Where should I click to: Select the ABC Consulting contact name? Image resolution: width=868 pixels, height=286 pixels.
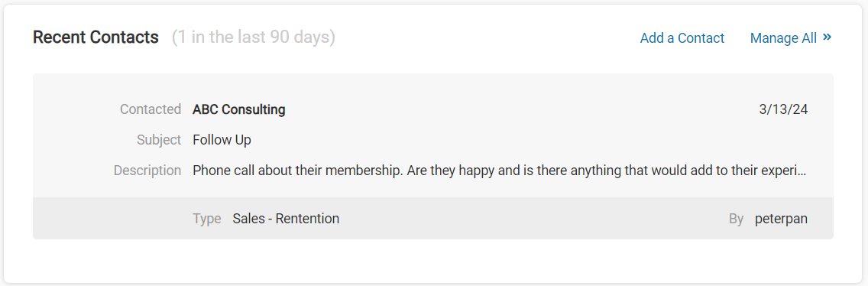point(238,110)
